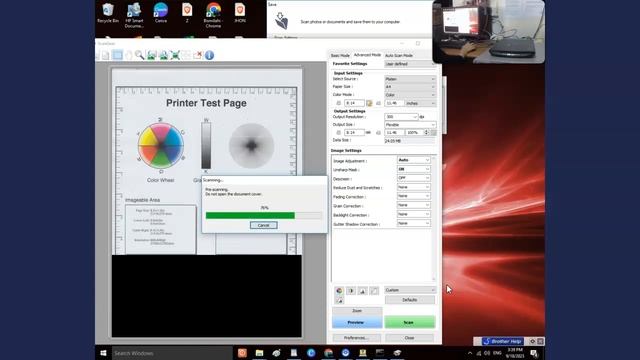
Task: Click the blue Information icon in toolbar
Action: (x=209, y=55)
